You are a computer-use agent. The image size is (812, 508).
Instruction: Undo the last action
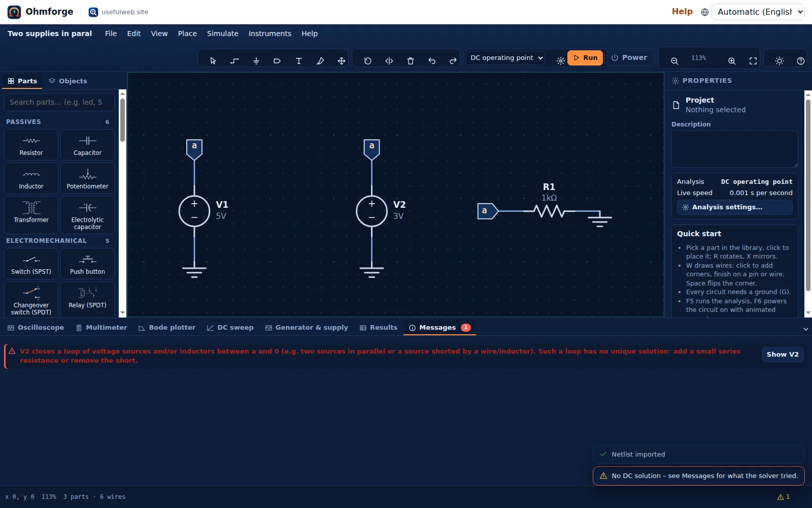432,61
